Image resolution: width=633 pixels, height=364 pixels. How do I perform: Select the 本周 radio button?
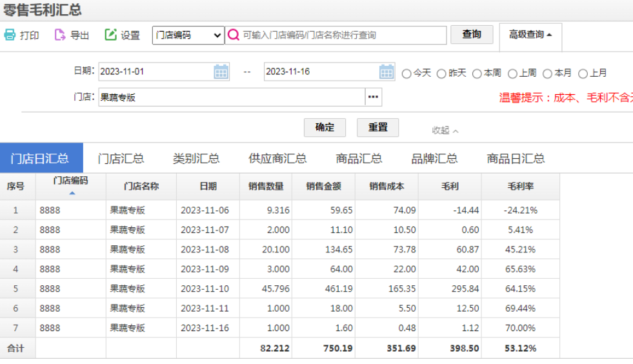pos(477,74)
